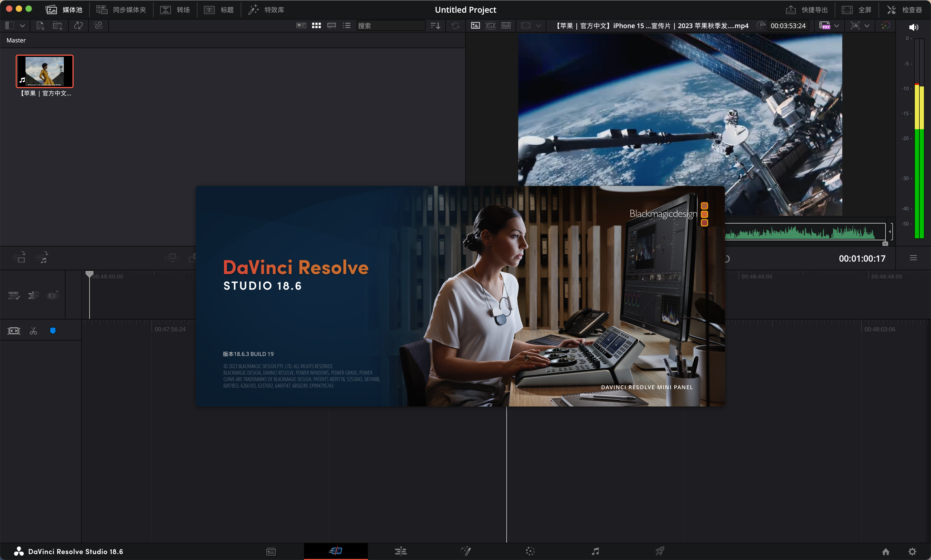Viewport: 931px width, 560px height.
Task: Toggle the bin list sidebar view
Action: 10,26
